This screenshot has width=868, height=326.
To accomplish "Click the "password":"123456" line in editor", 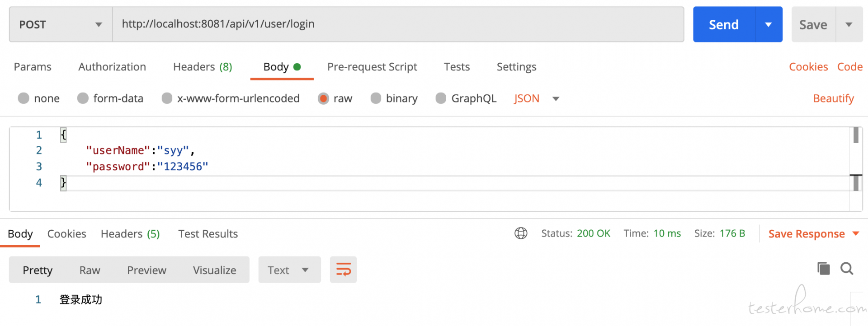I will 147,167.
